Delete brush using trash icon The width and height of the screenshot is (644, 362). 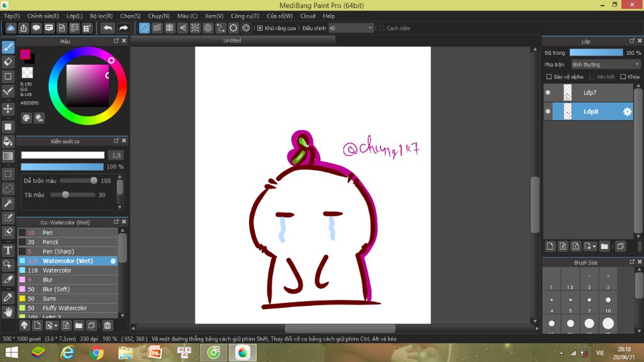click(107, 326)
